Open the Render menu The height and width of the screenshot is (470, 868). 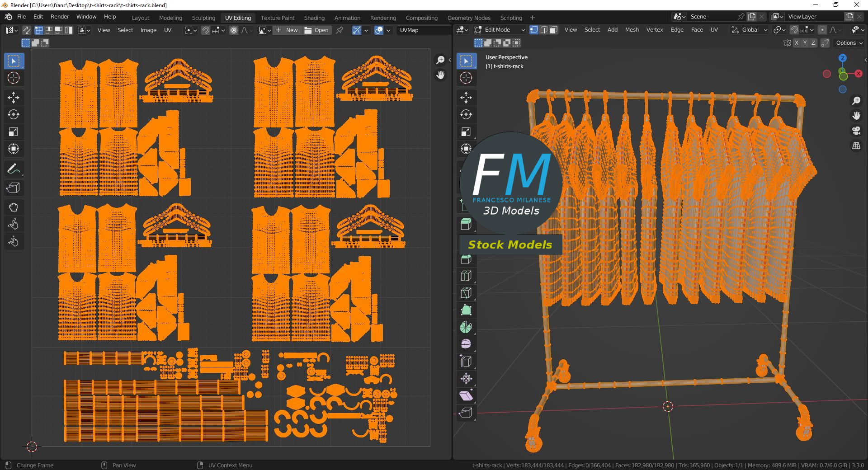click(60, 17)
